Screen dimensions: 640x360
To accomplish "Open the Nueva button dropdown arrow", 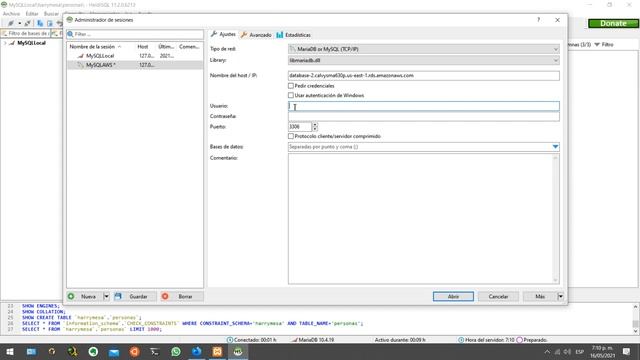I will 106,296.
